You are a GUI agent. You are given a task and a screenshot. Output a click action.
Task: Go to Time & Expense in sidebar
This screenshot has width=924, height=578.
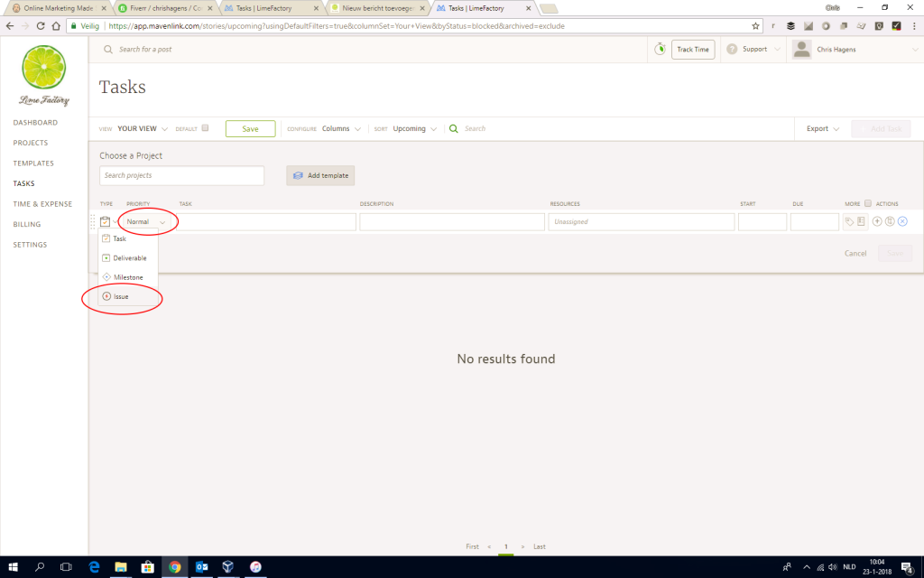[42, 204]
